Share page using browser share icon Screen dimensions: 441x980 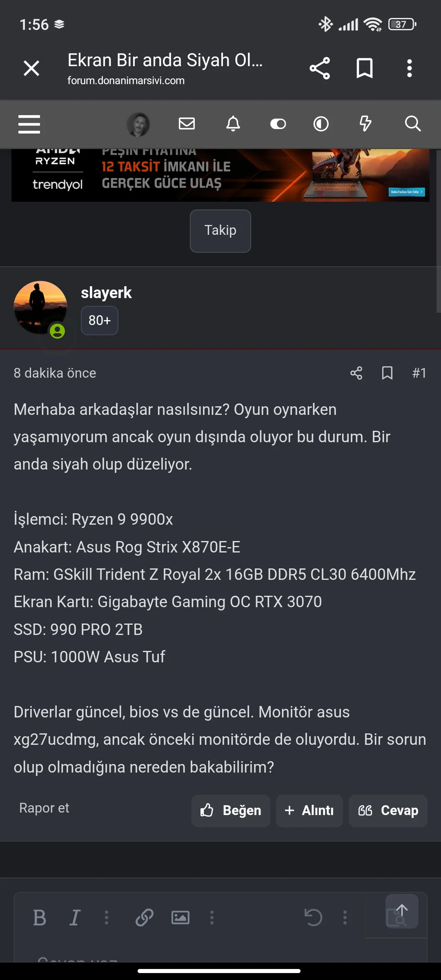[x=320, y=68]
